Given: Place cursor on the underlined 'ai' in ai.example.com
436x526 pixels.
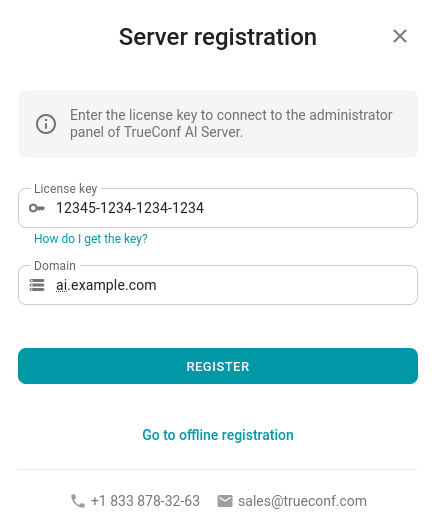Looking at the screenshot, I should coord(61,285).
